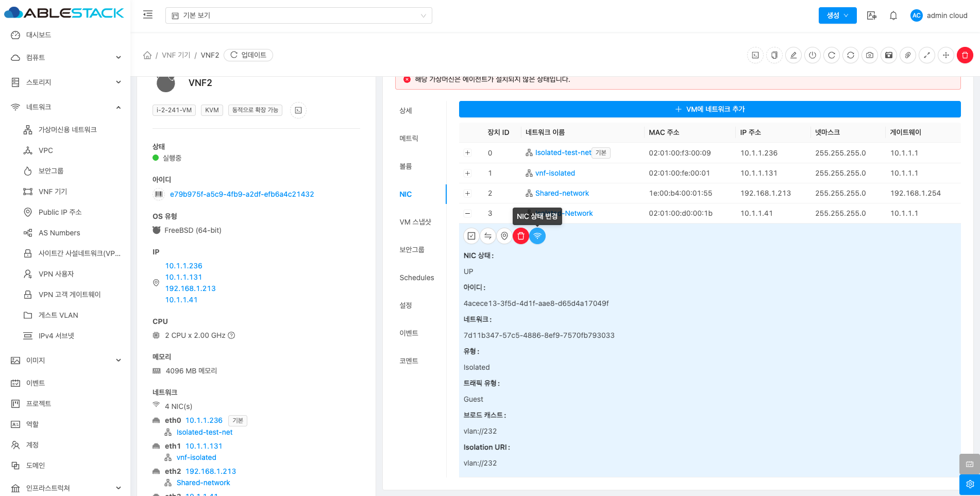This screenshot has height=496, width=980.
Task: Select VNF 기기 in the sidebar
Action: click(53, 192)
